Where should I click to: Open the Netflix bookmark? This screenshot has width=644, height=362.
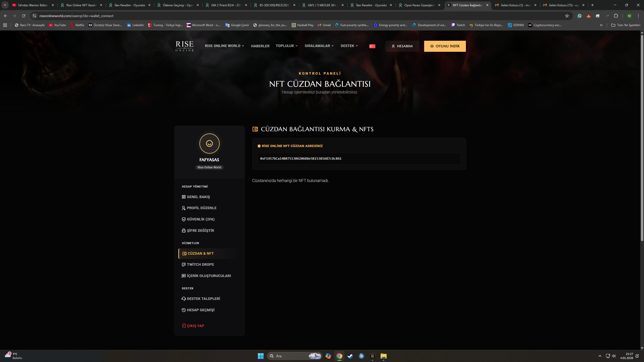pos(77,25)
